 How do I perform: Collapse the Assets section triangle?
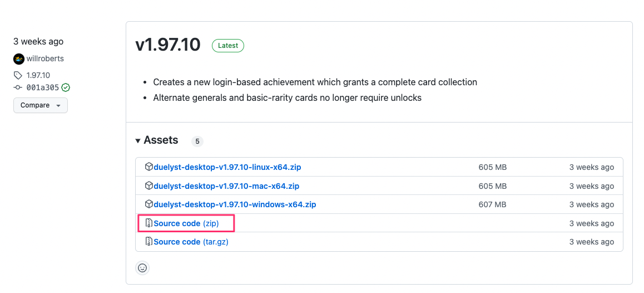[x=137, y=141]
